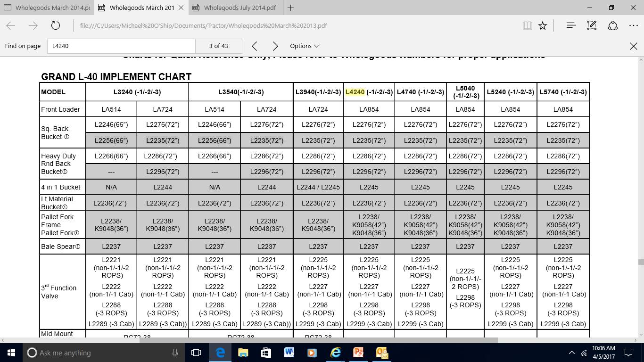Image resolution: width=644 pixels, height=362 pixels.
Task: Open Word from taskbar
Action: [x=289, y=353]
